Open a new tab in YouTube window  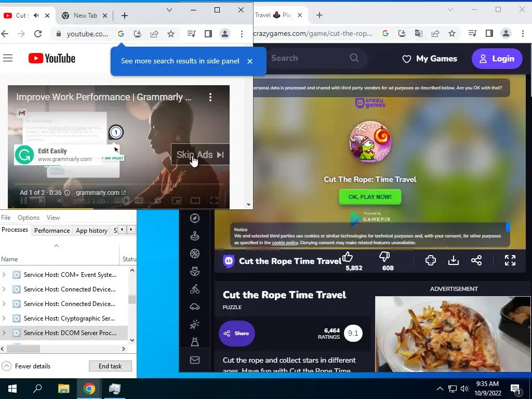[125, 16]
